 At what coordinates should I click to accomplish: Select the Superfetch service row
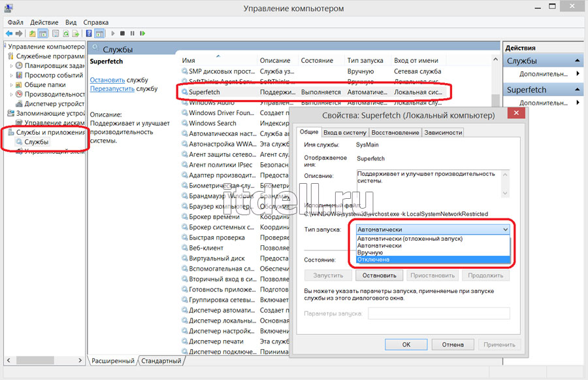314,92
